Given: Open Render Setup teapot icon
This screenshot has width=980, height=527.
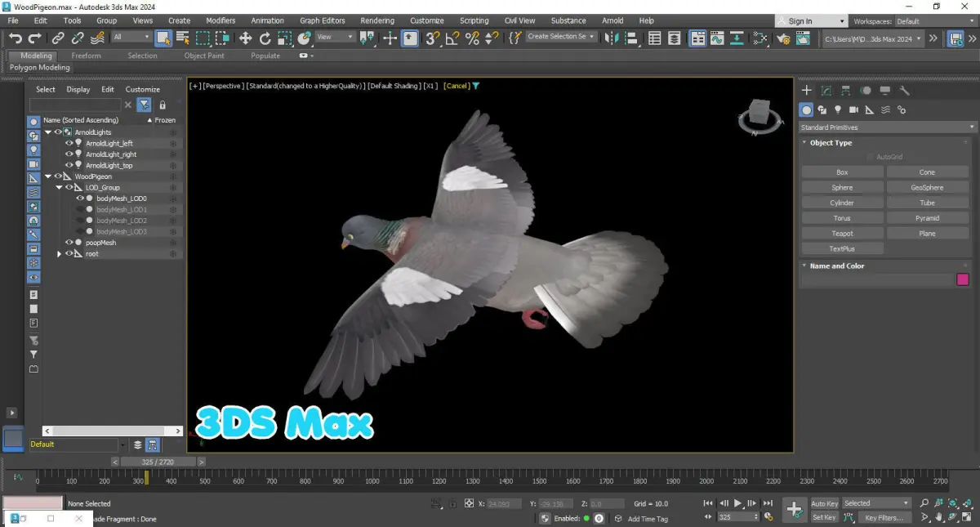Looking at the screenshot, I should click(783, 38).
